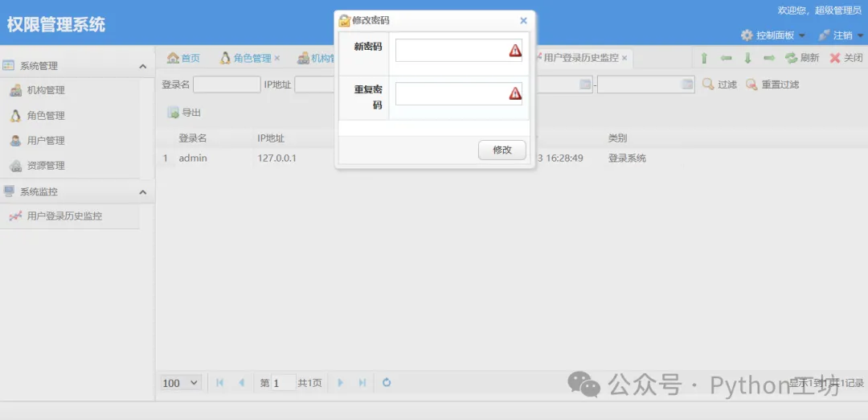The height and width of the screenshot is (420, 868).
Task: Click the 系统监控 monitor icon
Action: coord(8,191)
